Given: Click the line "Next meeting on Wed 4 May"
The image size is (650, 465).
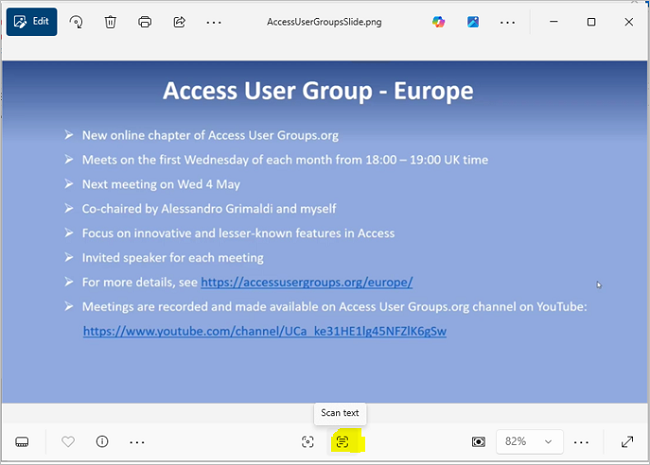Looking at the screenshot, I should [161, 184].
